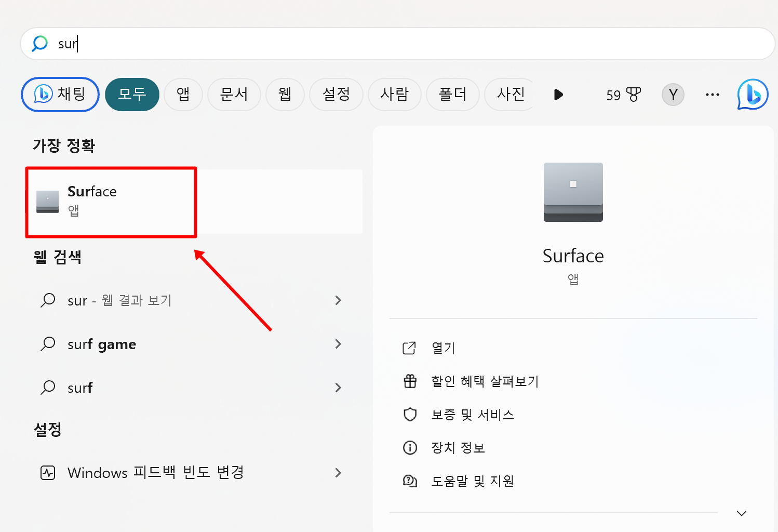This screenshot has height=532, width=778.
Task: Click the gift icon beside 할인 혜택 살펴보기
Action: coord(410,381)
